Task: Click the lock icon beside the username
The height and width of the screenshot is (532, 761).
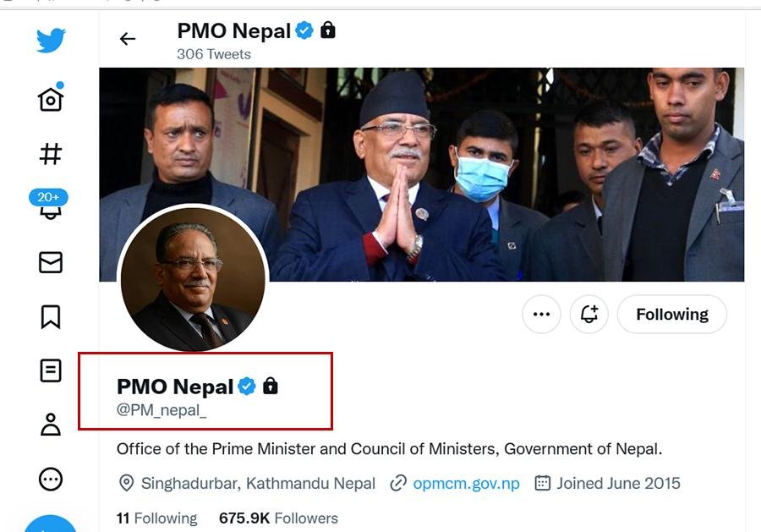Action: tap(271, 387)
